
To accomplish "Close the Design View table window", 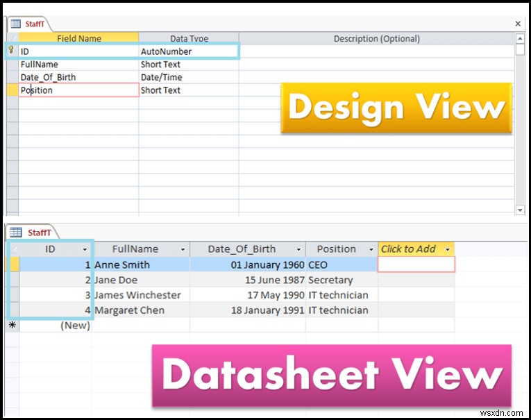I will (518, 24).
